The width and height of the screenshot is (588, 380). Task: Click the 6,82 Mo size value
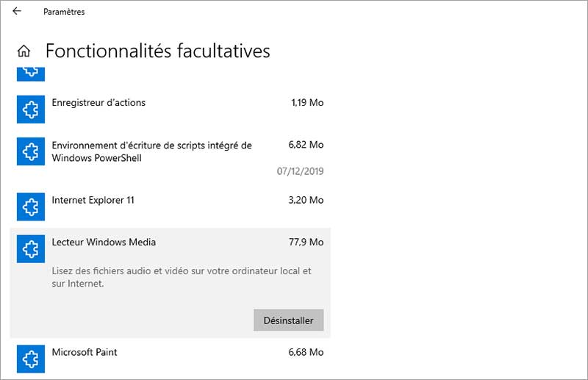pyautogui.click(x=306, y=144)
